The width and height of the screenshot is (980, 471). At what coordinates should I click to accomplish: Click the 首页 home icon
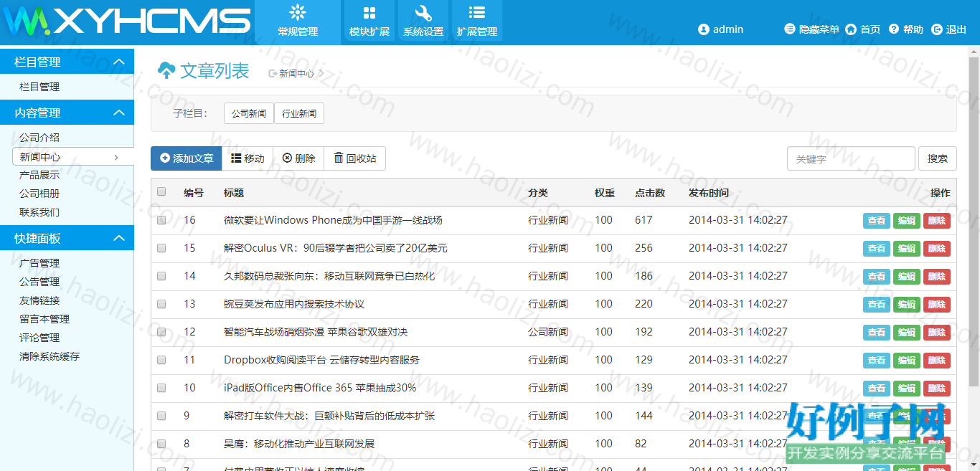851,29
